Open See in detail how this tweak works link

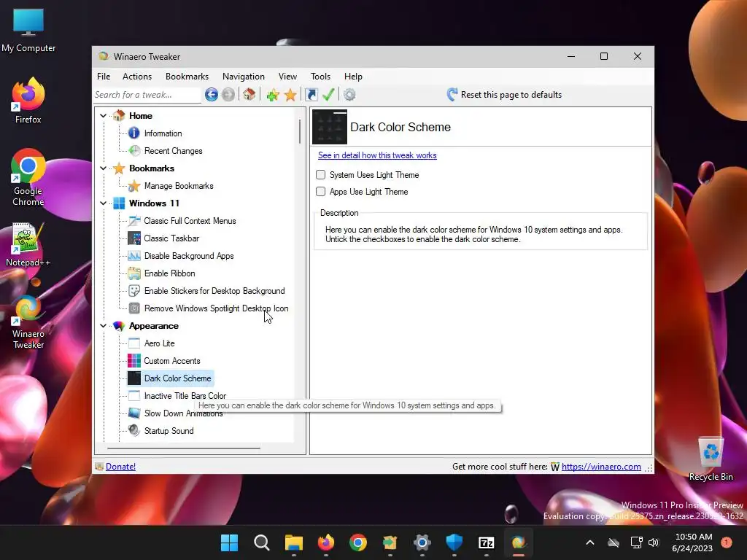click(377, 155)
